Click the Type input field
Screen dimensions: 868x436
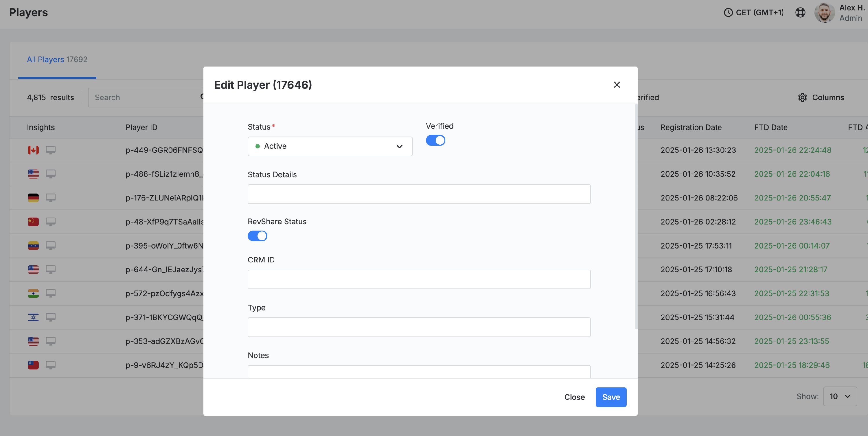pyautogui.click(x=419, y=327)
